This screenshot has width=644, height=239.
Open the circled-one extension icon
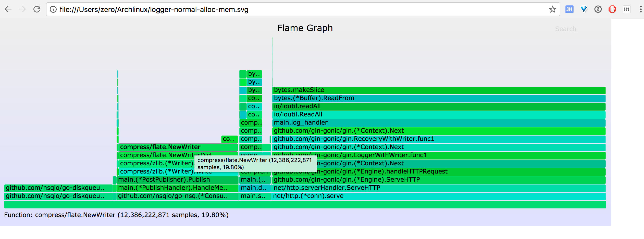point(598,9)
